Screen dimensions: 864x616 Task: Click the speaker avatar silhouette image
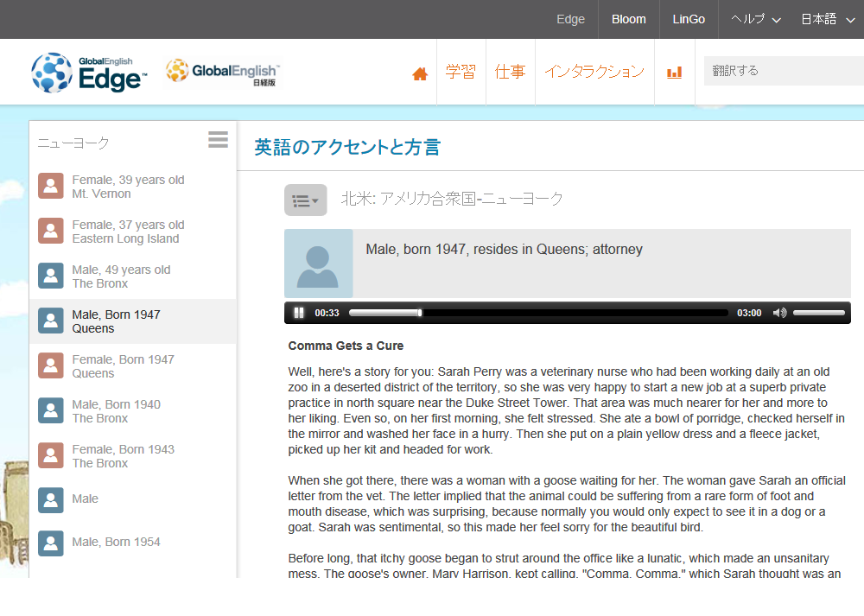(319, 264)
